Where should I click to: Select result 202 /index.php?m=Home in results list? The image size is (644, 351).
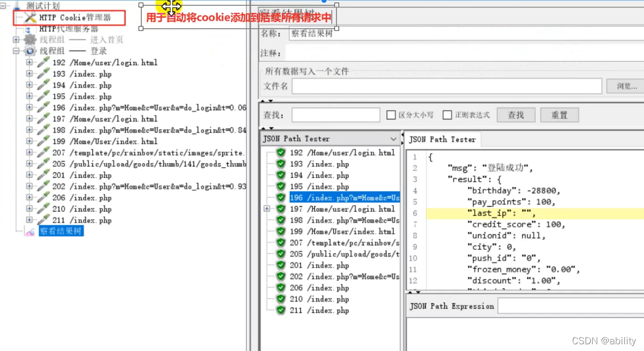tap(344, 277)
